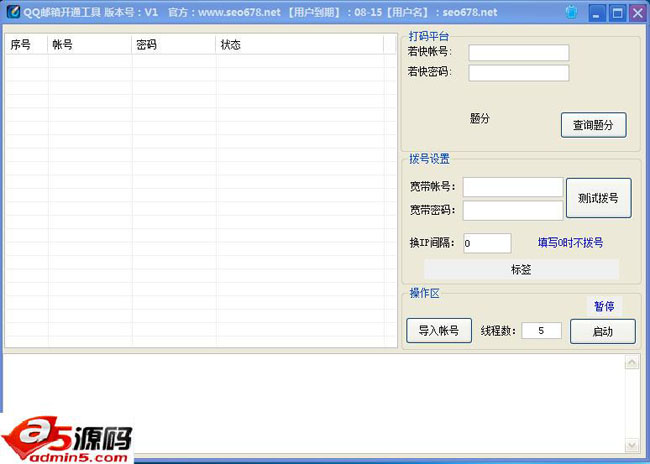Click the 密码 column header

174,44
